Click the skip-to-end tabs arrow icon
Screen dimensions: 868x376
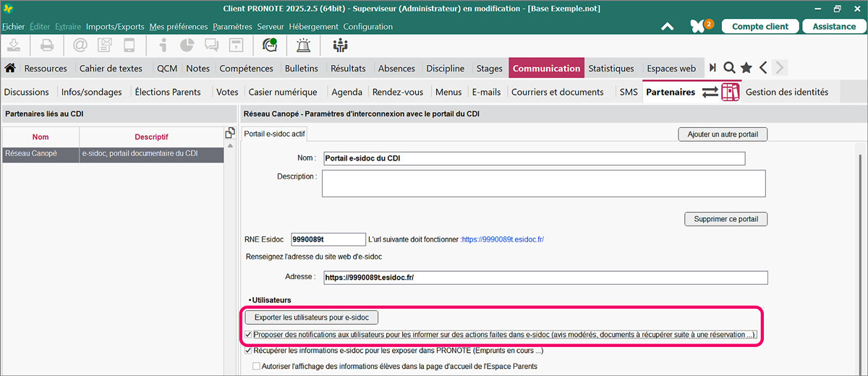click(712, 68)
